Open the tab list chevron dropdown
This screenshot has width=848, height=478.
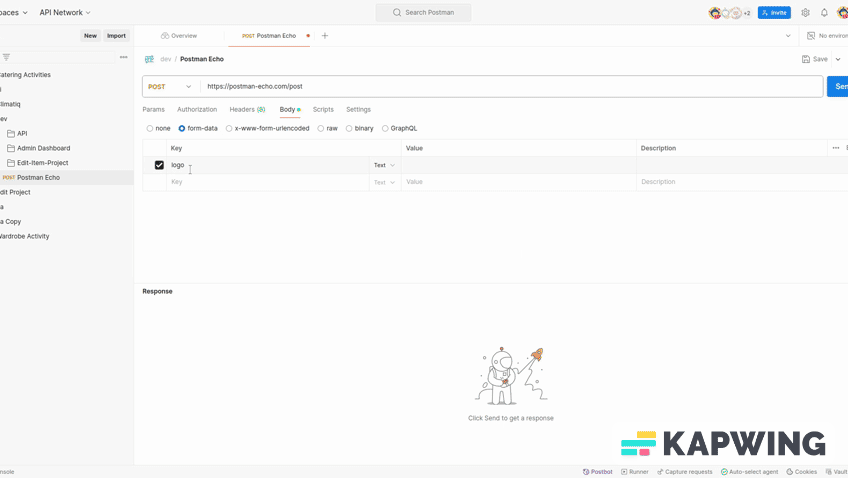pyautogui.click(x=788, y=36)
